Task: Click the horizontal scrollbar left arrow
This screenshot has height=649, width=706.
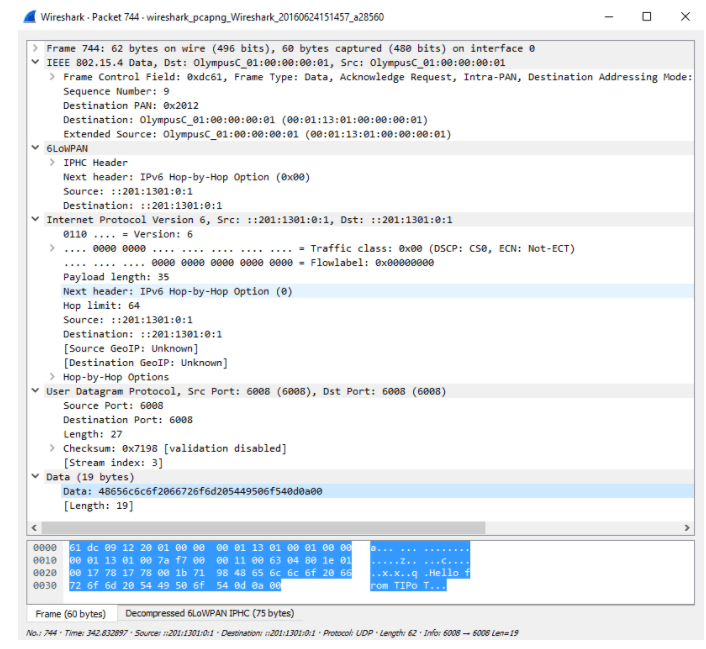Action: click(x=34, y=527)
